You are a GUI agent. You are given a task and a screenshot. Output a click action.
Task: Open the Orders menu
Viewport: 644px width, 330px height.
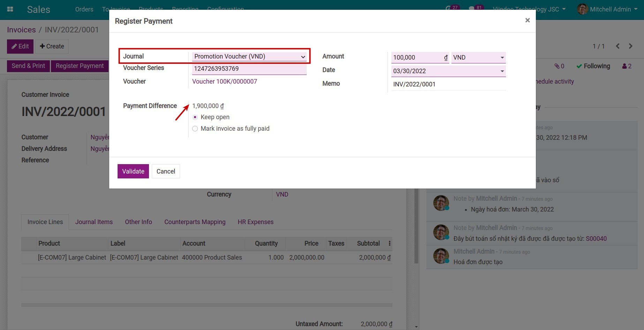tap(84, 9)
